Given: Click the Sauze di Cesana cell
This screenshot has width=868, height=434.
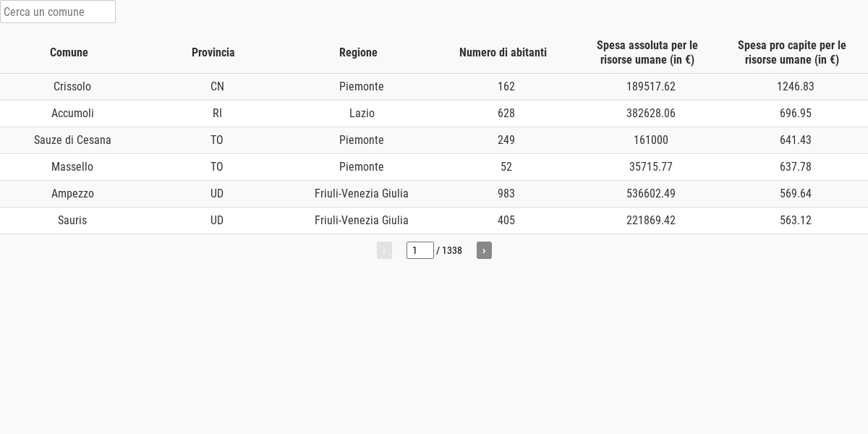Looking at the screenshot, I should click(x=72, y=140).
